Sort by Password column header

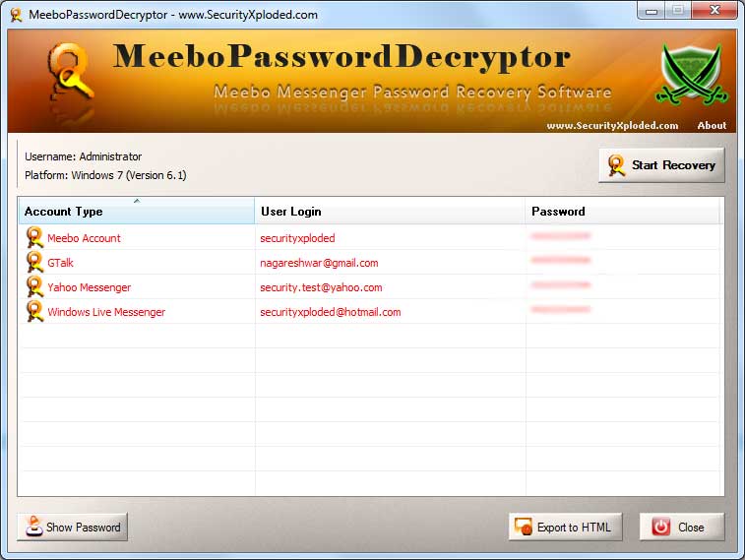[x=622, y=211]
